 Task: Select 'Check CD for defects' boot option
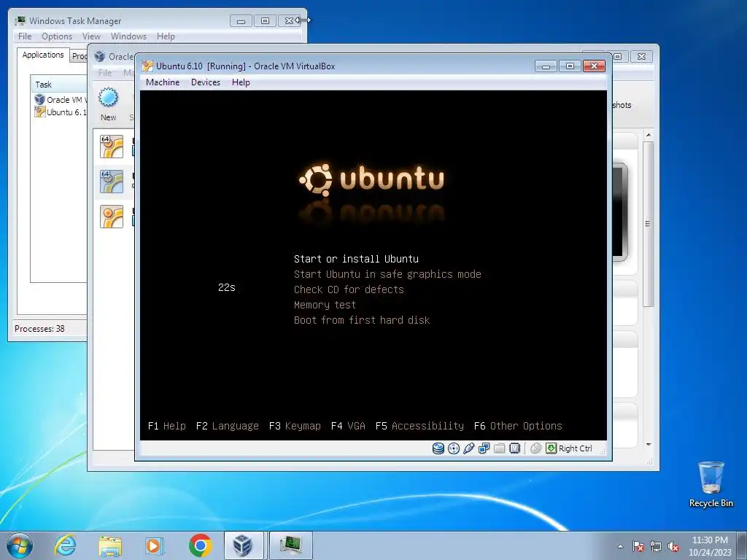click(349, 289)
